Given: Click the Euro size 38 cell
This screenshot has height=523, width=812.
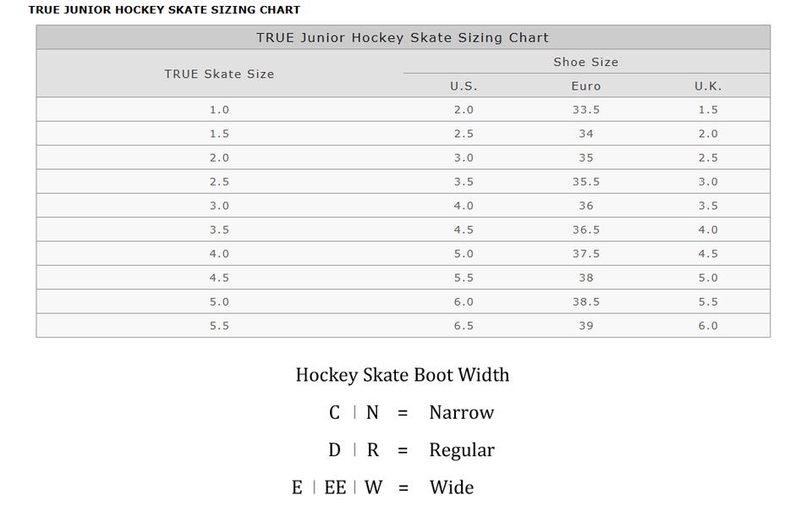Looking at the screenshot, I should point(585,278).
